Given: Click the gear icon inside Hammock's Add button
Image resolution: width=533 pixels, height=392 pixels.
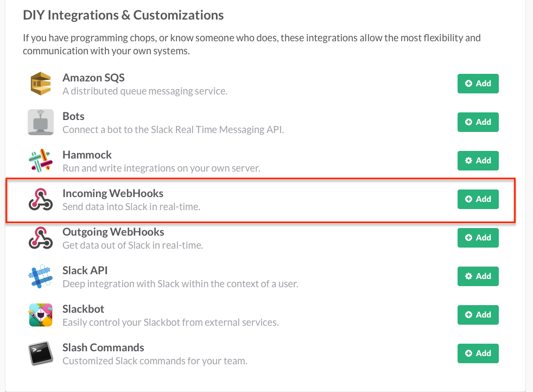Looking at the screenshot, I should tap(469, 161).
